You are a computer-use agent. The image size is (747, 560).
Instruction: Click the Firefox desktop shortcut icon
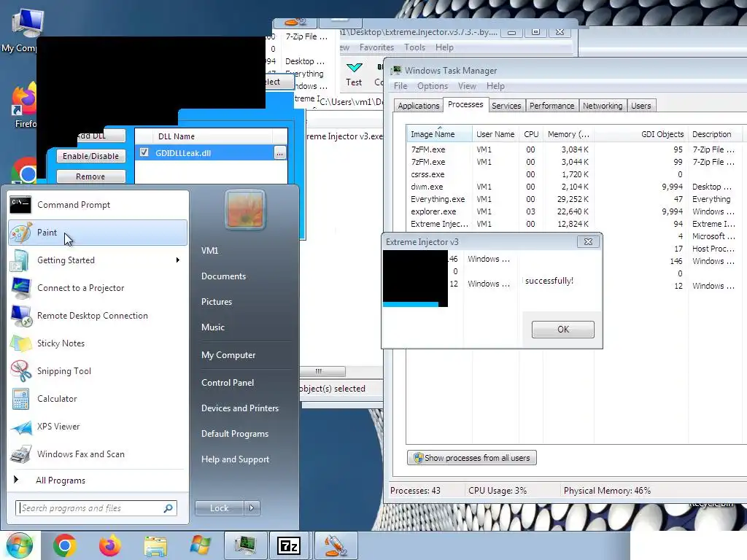(x=24, y=99)
